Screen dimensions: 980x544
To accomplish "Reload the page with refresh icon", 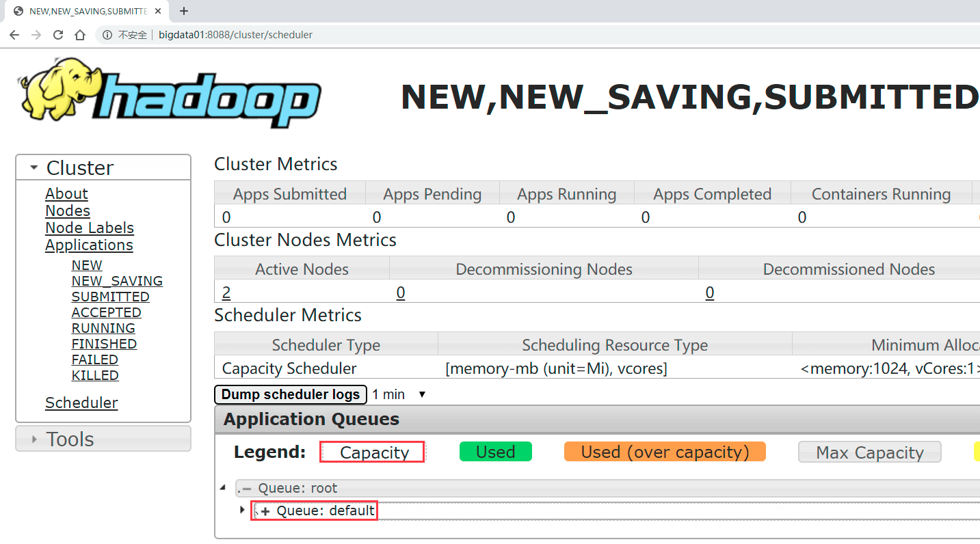I will 58,35.
